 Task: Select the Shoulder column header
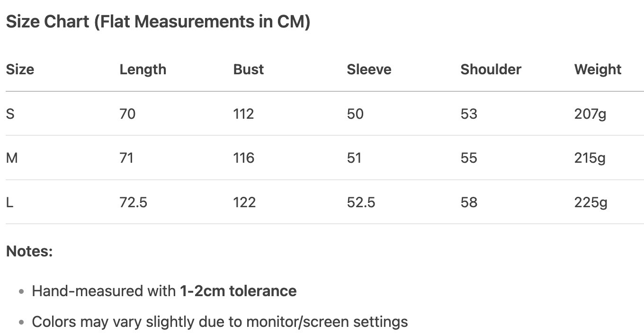(x=491, y=70)
